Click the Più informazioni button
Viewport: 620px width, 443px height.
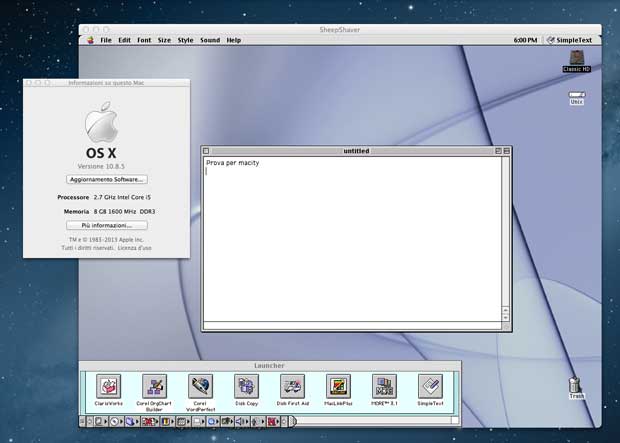107,226
